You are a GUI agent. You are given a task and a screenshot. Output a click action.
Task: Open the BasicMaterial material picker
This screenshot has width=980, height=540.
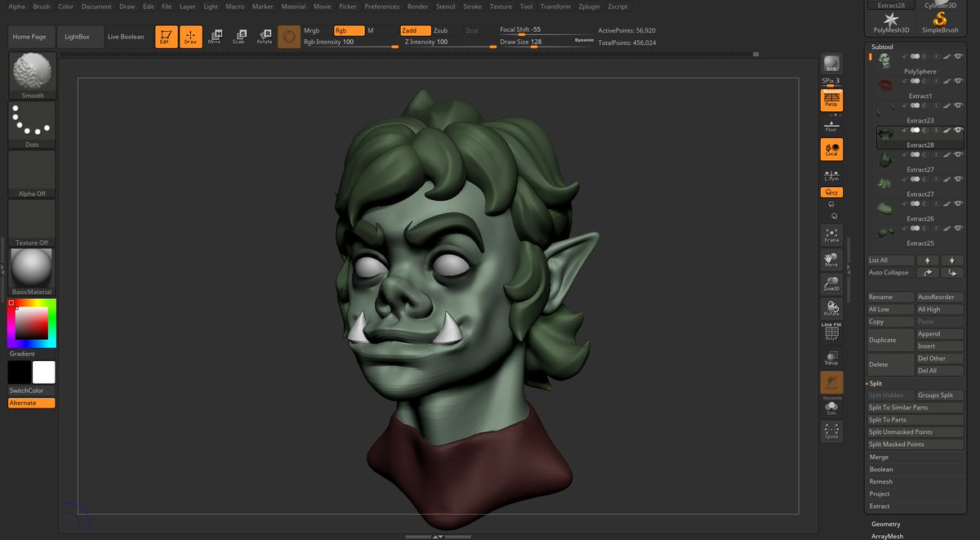pyautogui.click(x=32, y=272)
